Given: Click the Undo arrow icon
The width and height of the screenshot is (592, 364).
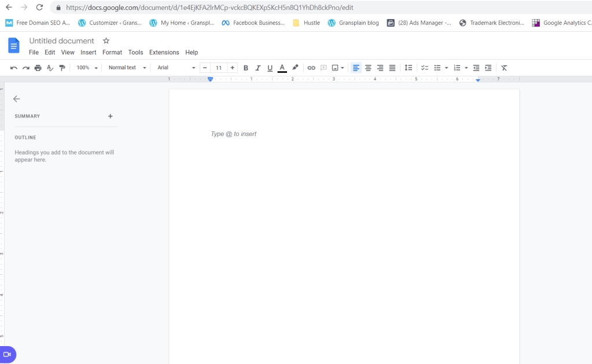Looking at the screenshot, I should pyautogui.click(x=14, y=68).
